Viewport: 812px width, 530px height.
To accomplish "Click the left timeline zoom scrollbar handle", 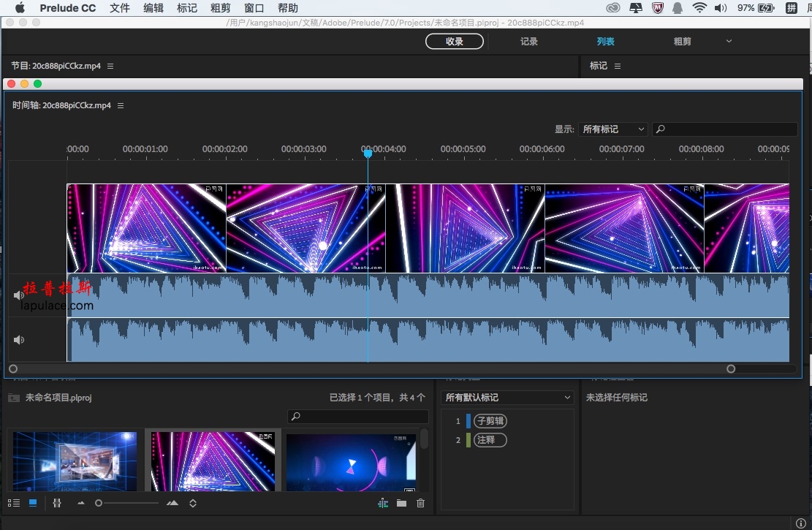I will tap(13, 369).
